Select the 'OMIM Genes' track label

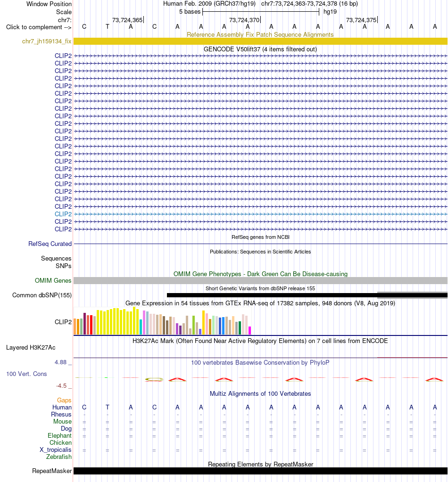click(53, 280)
